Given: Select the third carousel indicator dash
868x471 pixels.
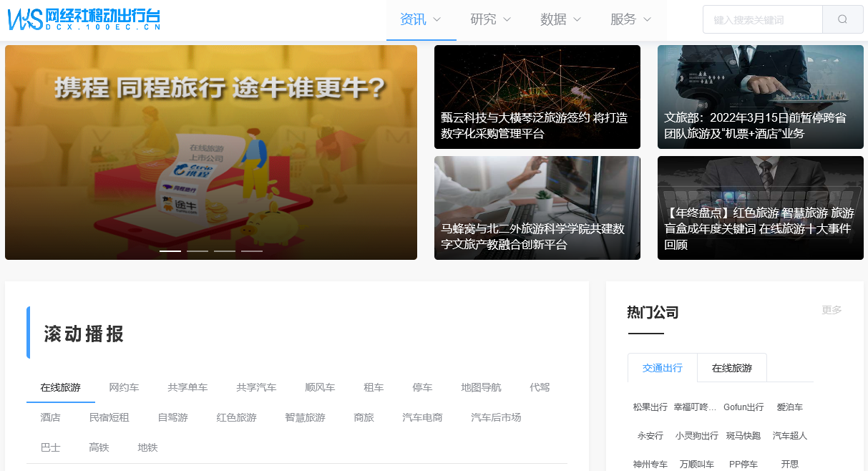Looking at the screenshot, I should coord(225,251).
